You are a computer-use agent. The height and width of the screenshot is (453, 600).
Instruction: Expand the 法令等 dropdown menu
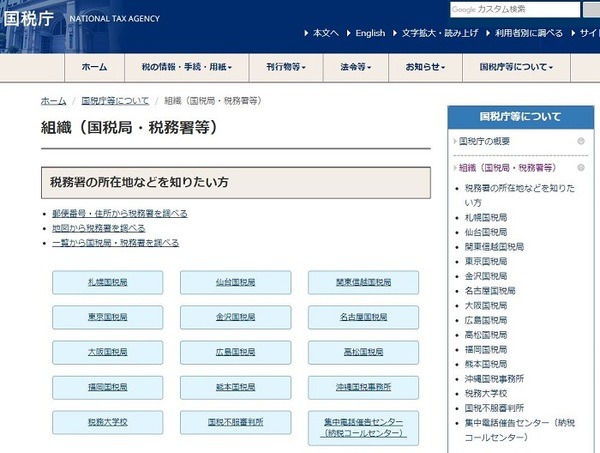click(x=356, y=67)
